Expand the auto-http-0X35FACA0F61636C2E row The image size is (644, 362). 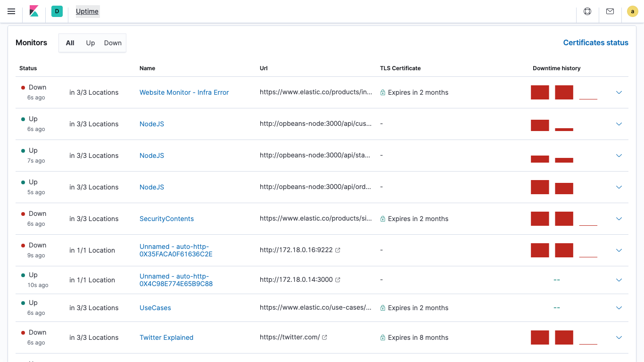(x=619, y=250)
